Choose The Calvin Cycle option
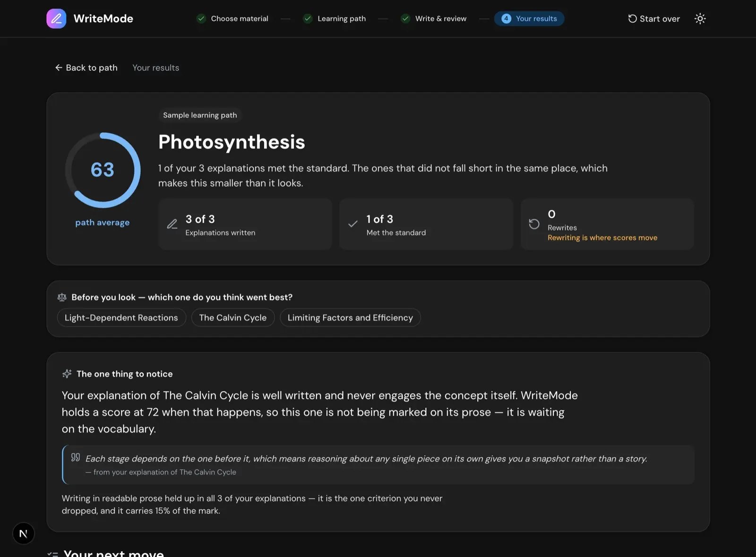 (233, 317)
